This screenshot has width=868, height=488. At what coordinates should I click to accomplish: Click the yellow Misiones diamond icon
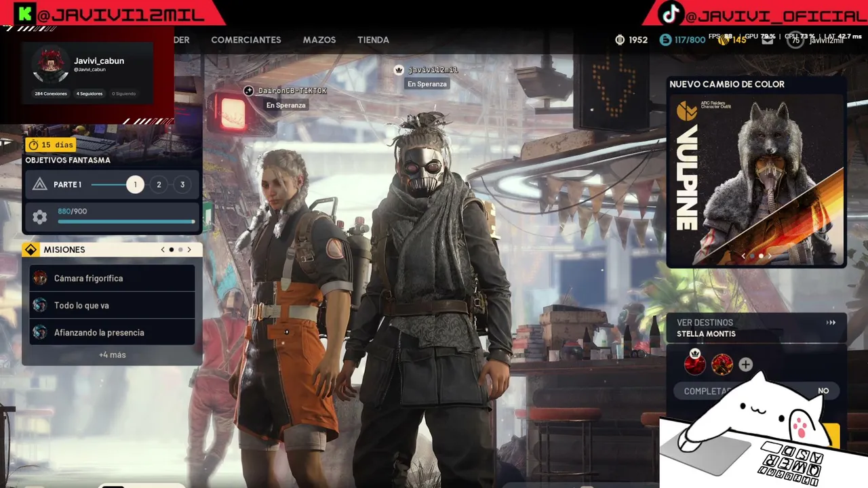pyautogui.click(x=31, y=249)
